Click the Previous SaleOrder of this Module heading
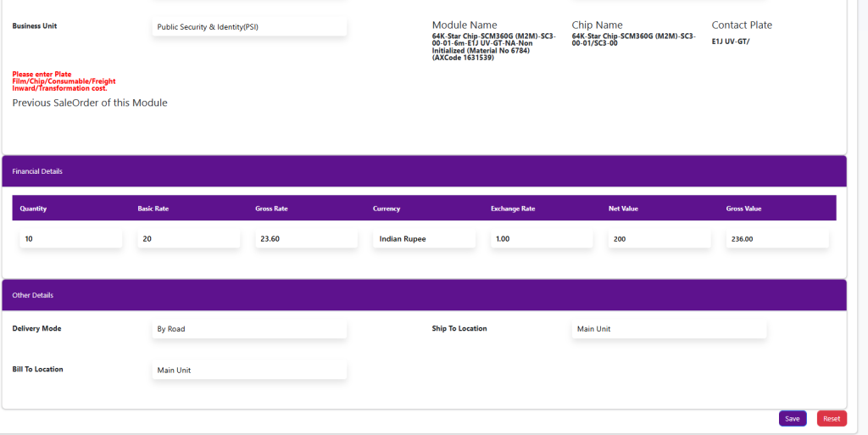868x435 pixels. [90, 103]
